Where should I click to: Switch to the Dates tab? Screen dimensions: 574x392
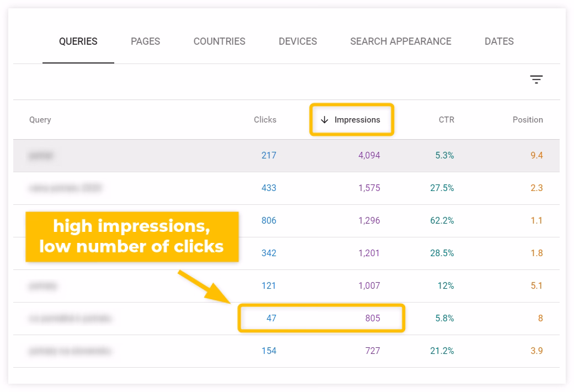tap(499, 41)
